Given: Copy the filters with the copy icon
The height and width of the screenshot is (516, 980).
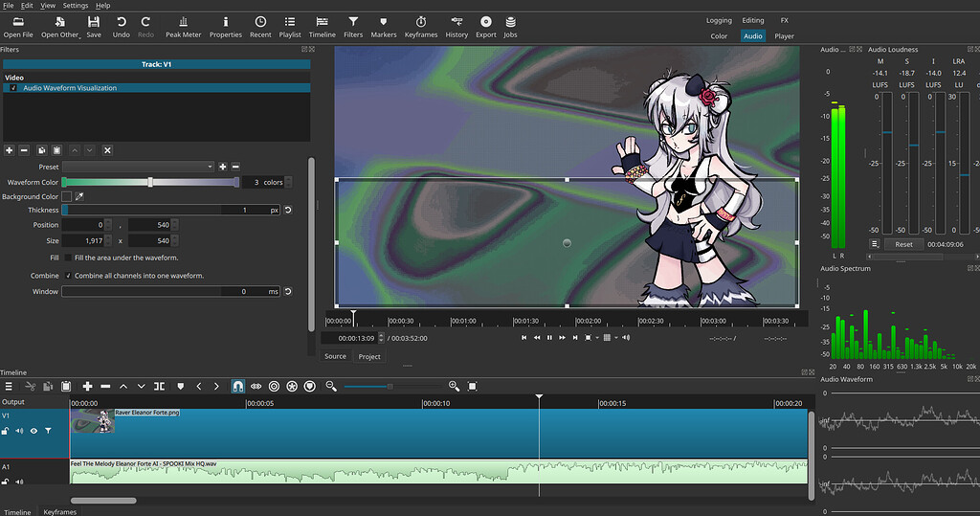Looking at the screenshot, I should (42, 150).
